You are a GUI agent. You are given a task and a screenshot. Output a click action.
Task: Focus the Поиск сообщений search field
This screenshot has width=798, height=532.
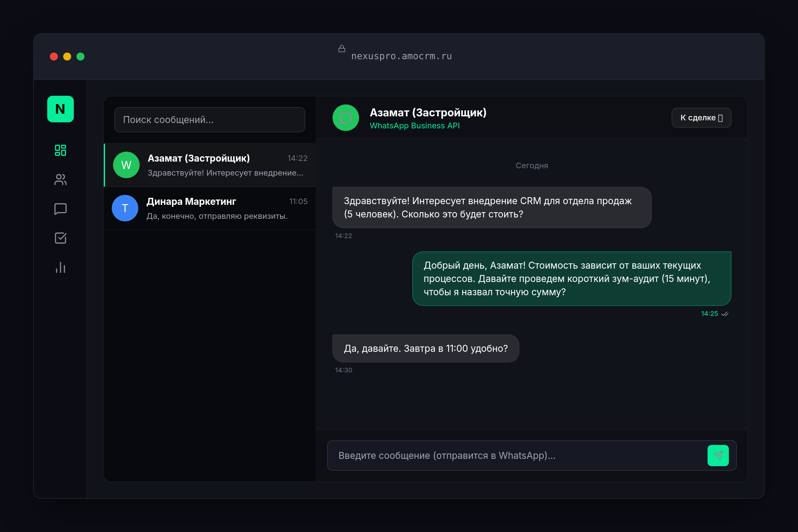(x=209, y=120)
